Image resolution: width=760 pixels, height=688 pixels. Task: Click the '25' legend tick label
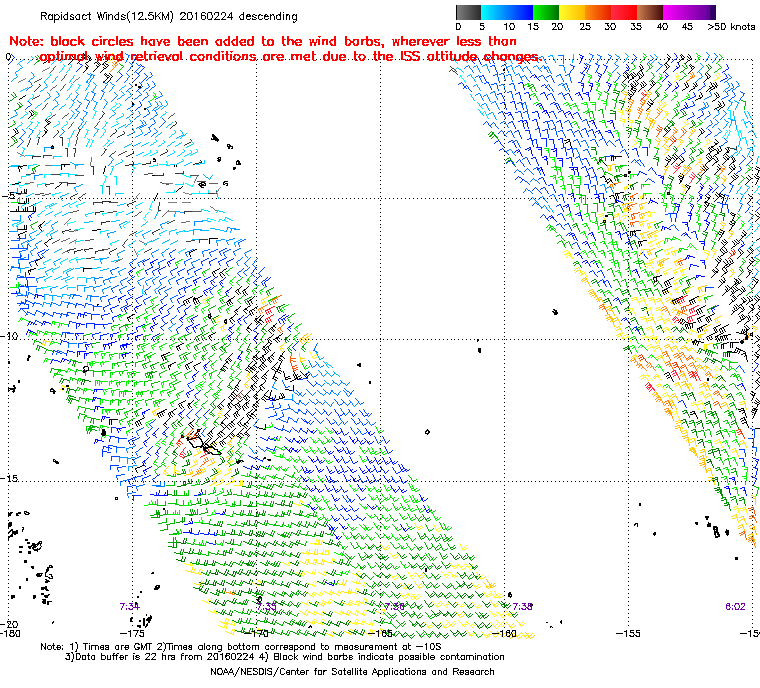pyautogui.click(x=585, y=27)
